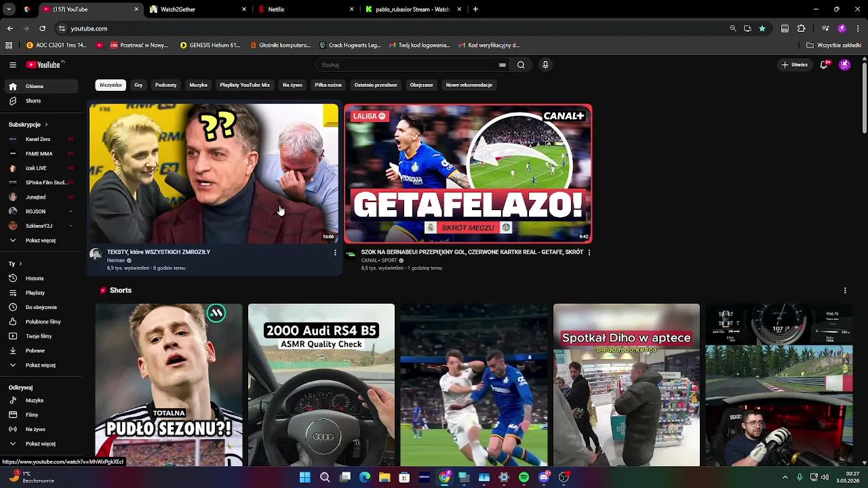Select the Piłka nożna filter chip
Screen dimensions: 868x488
328,85
